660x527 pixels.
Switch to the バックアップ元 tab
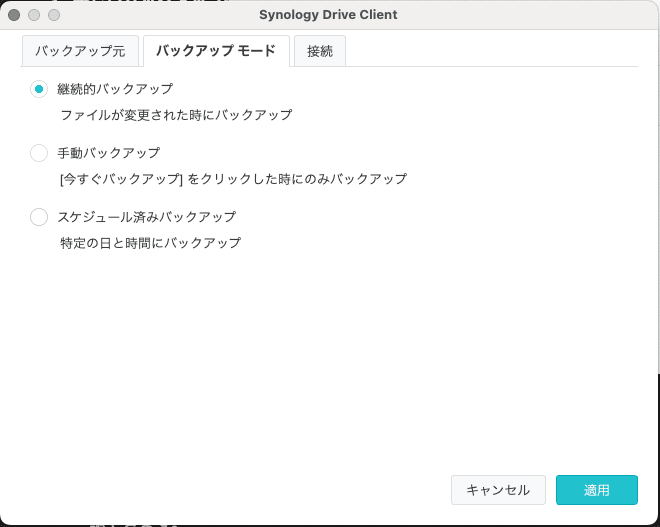[x=80, y=51]
